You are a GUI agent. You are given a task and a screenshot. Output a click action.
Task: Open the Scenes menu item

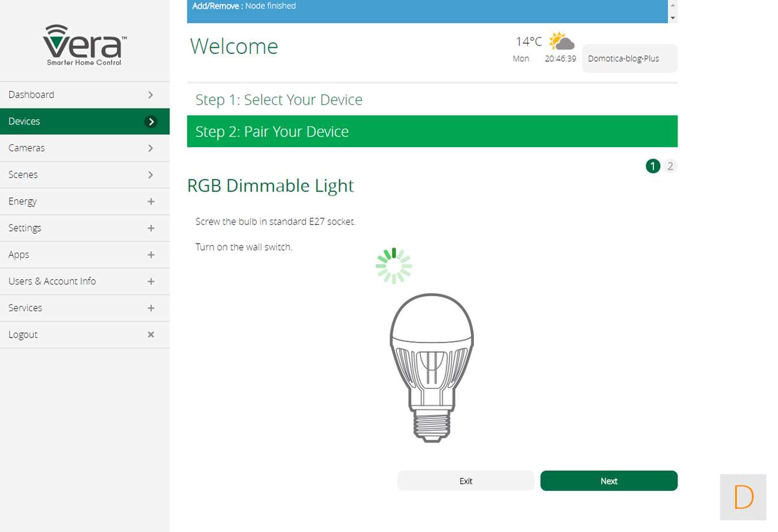pyautogui.click(x=84, y=175)
